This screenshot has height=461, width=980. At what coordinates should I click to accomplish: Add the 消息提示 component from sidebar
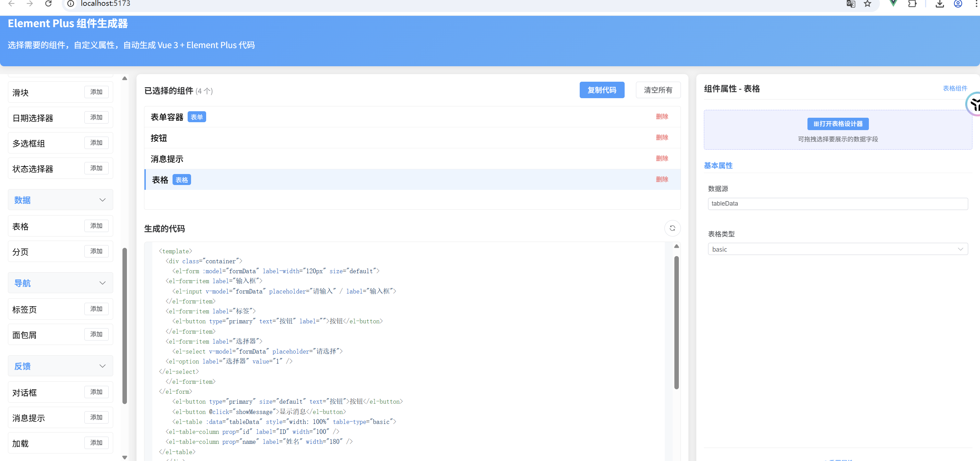(96, 417)
